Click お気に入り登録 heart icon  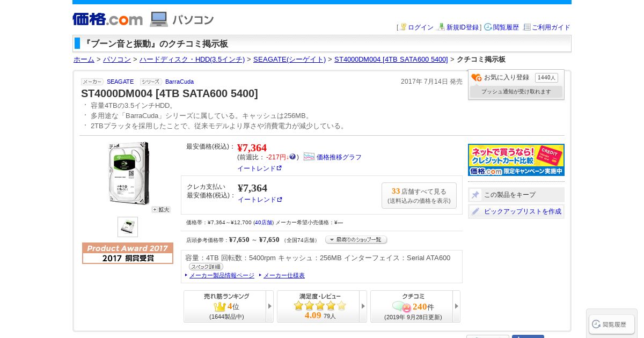click(477, 78)
